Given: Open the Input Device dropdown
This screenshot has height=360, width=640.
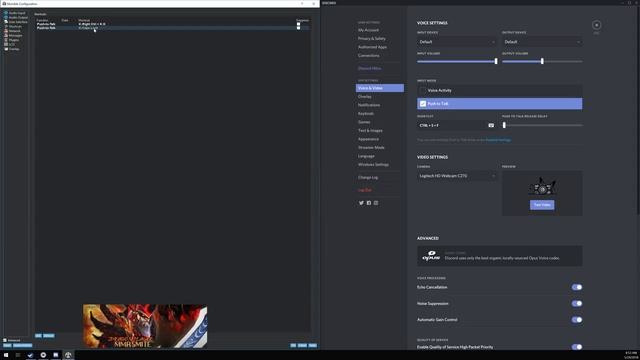Looking at the screenshot, I should point(457,42).
